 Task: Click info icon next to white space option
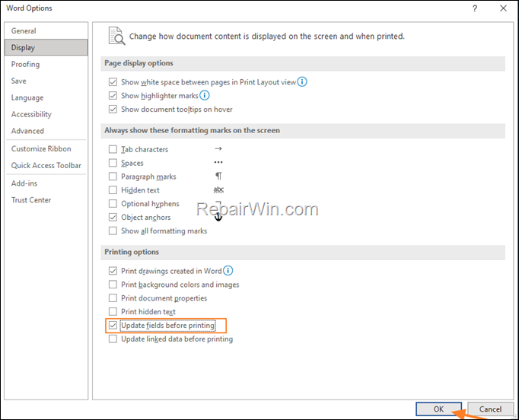point(302,81)
